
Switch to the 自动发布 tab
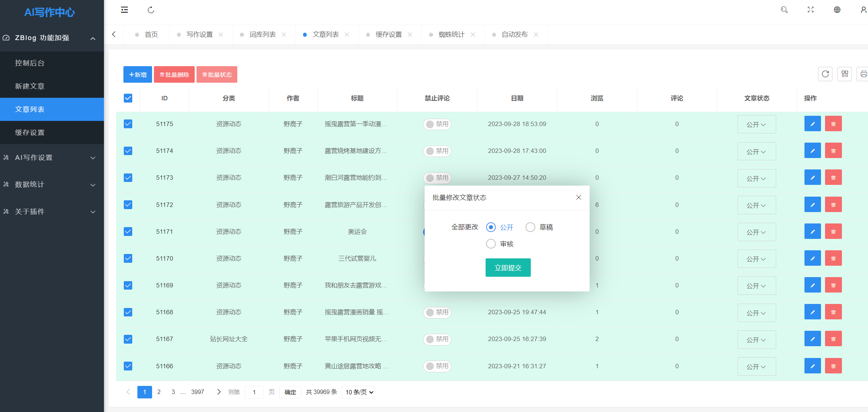tap(514, 35)
